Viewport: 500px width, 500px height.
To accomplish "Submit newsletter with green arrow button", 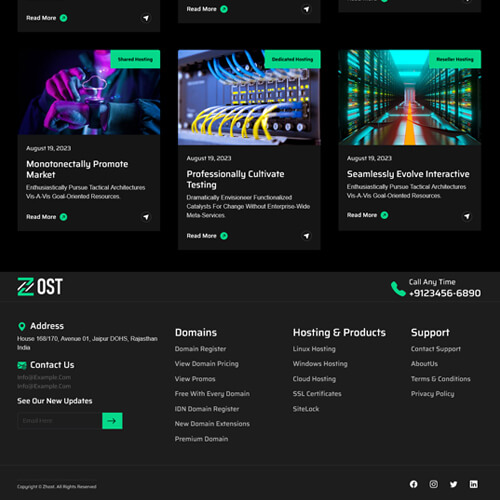I will click(x=112, y=421).
